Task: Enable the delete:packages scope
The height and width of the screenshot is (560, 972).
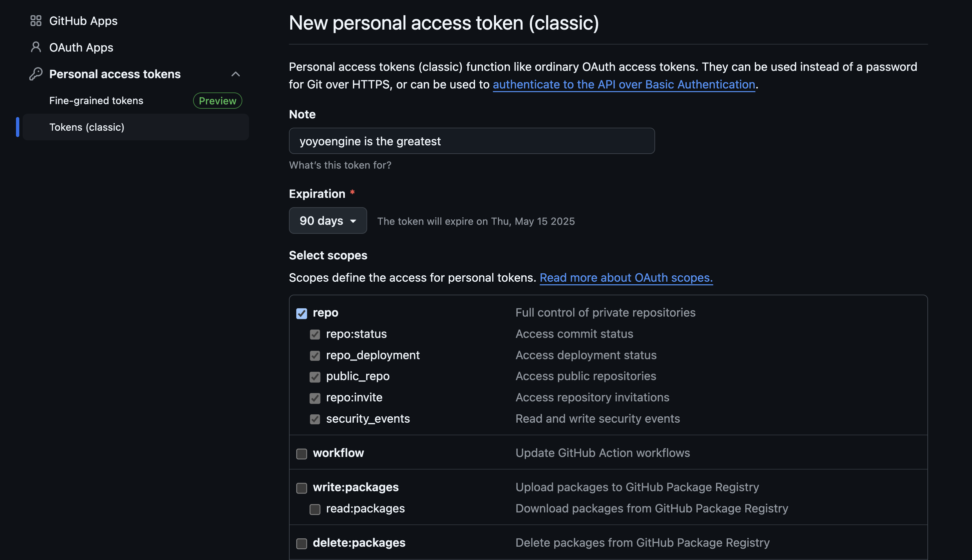Action: [302, 543]
